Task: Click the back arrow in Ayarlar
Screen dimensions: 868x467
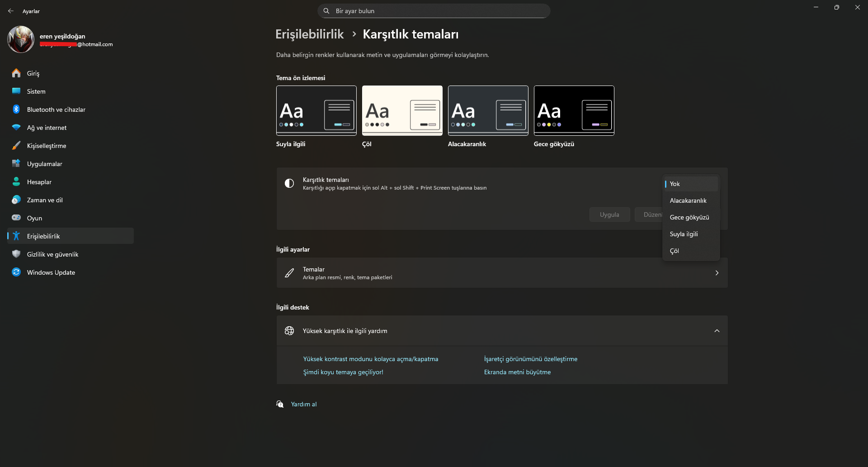Action: 11,11
